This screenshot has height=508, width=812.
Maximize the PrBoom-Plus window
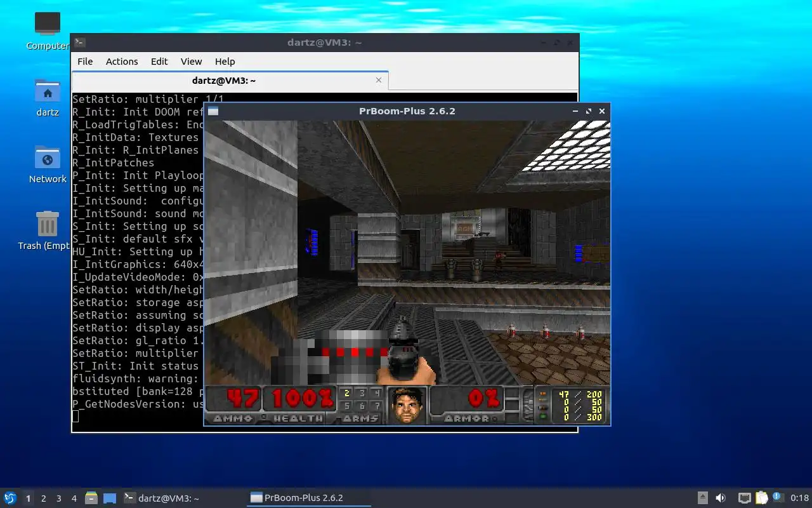pyautogui.click(x=589, y=111)
